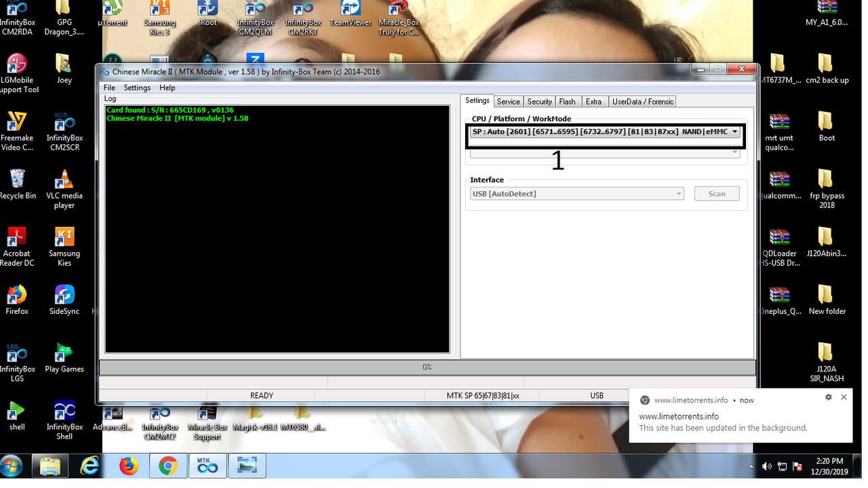Open the mrt umt qualcomm archive
This screenshot has height=488, width=868.
[779, 131]
